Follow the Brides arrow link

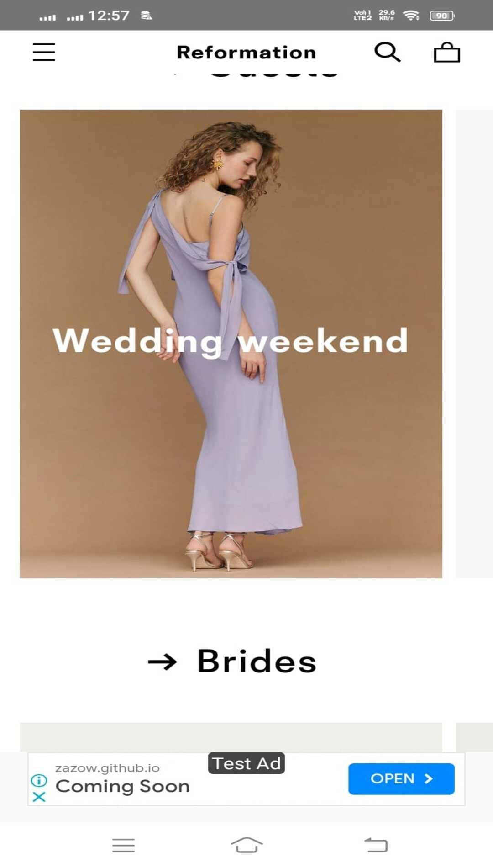(x=232, y=661)
